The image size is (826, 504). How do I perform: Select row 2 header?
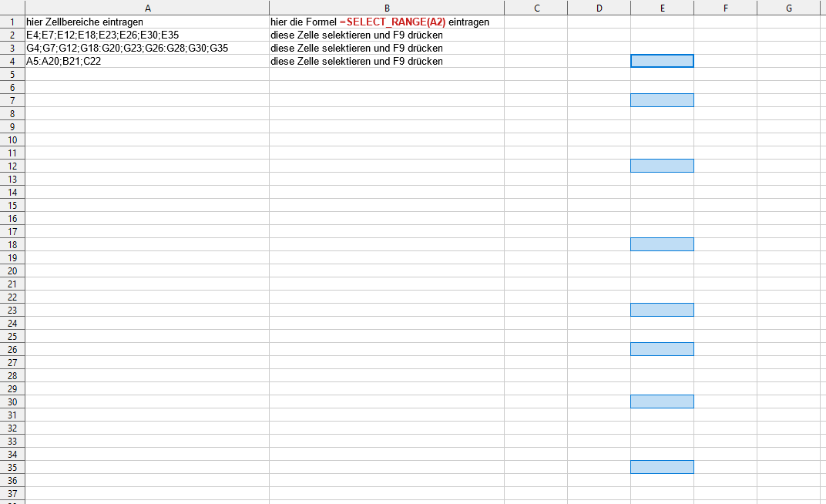click(12, 35)
